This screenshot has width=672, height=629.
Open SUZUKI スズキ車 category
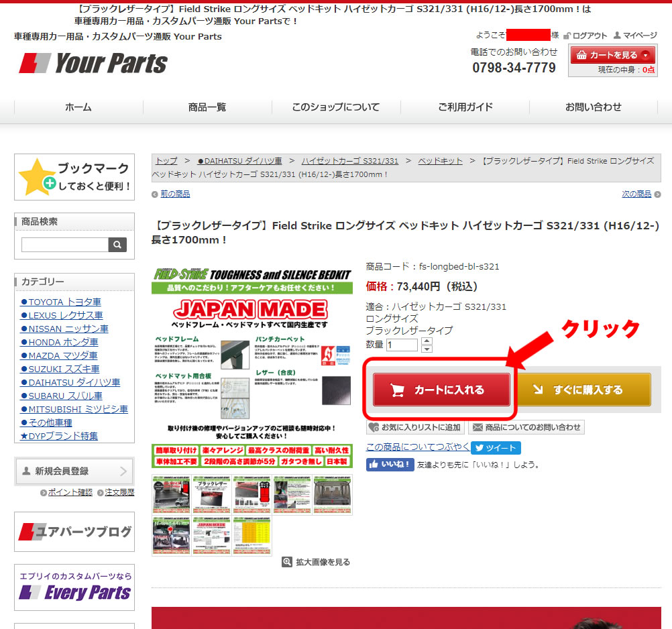tap(60, 369)
